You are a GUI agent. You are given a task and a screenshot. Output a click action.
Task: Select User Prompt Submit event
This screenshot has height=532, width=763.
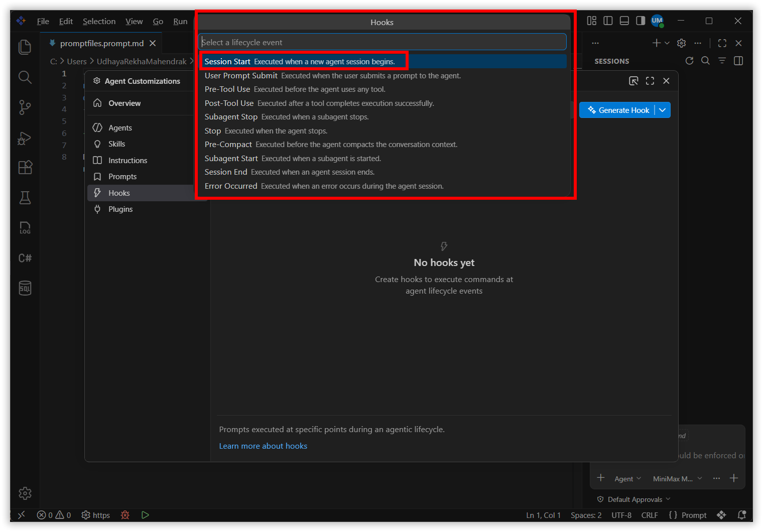[x=384, y=76]
